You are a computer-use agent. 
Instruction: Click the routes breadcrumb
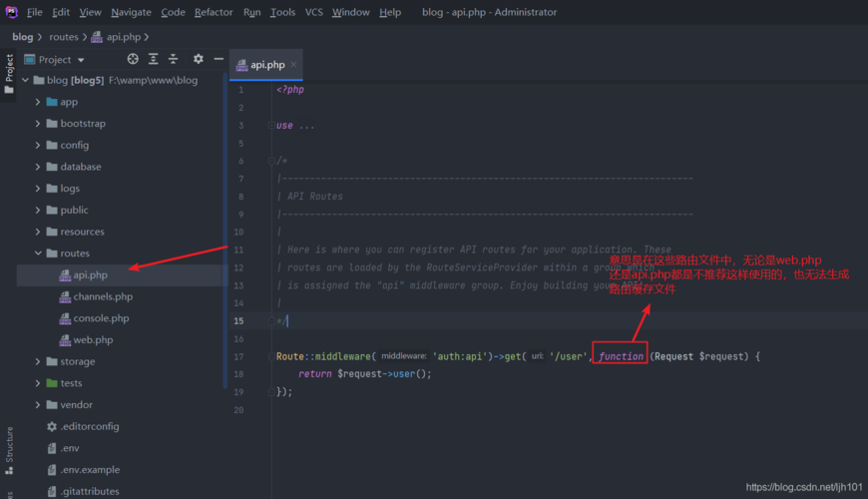64,37
